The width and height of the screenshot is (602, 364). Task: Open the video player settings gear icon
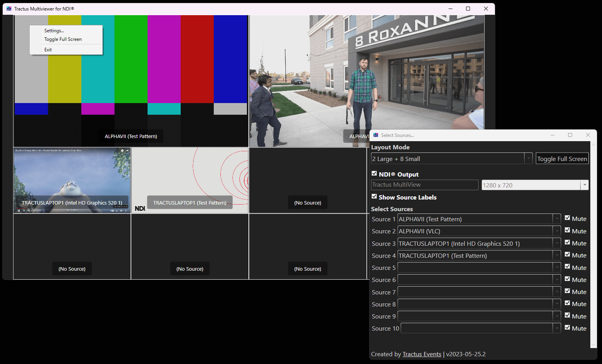point(121,211)
